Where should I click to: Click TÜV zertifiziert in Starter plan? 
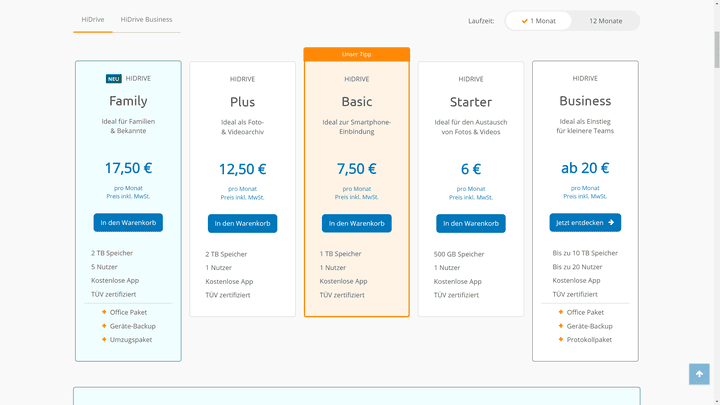456,295
